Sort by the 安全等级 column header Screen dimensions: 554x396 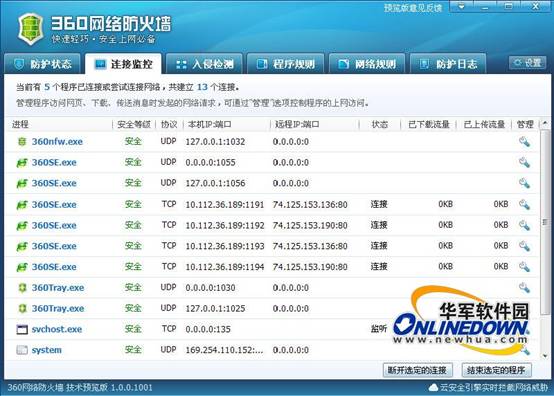coord(134,124)
